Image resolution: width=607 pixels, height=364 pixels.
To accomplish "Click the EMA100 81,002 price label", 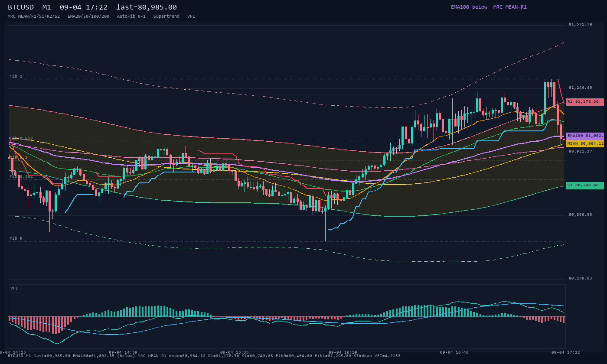I will click(585, 136).
